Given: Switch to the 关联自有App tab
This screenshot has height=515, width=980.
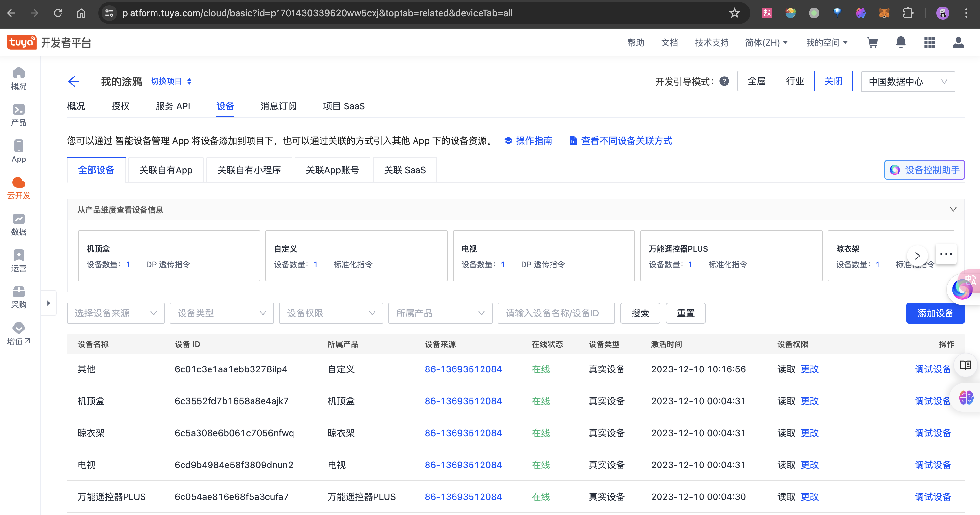Looking at the screenshot, I should [x=166, y=170].
